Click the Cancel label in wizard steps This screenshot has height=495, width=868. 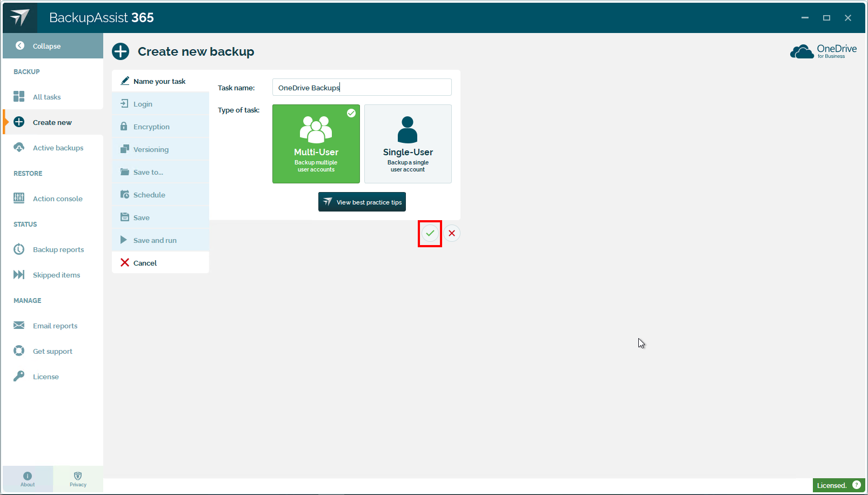pos(145,263)
